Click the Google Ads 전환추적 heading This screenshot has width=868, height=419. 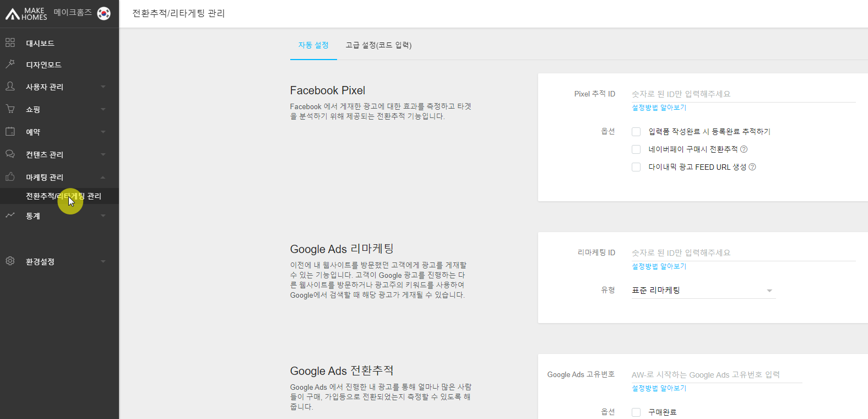[342, 371]
